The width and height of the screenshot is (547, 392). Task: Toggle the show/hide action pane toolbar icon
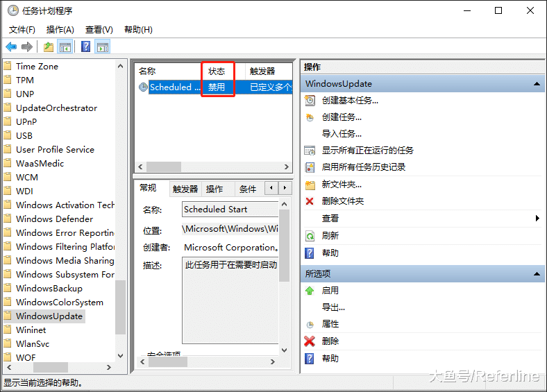[102, 47]
